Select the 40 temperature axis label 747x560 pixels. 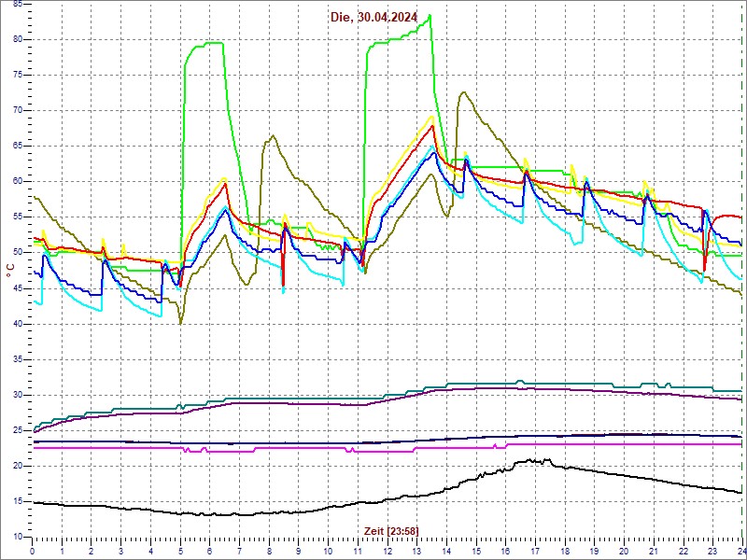18,324
